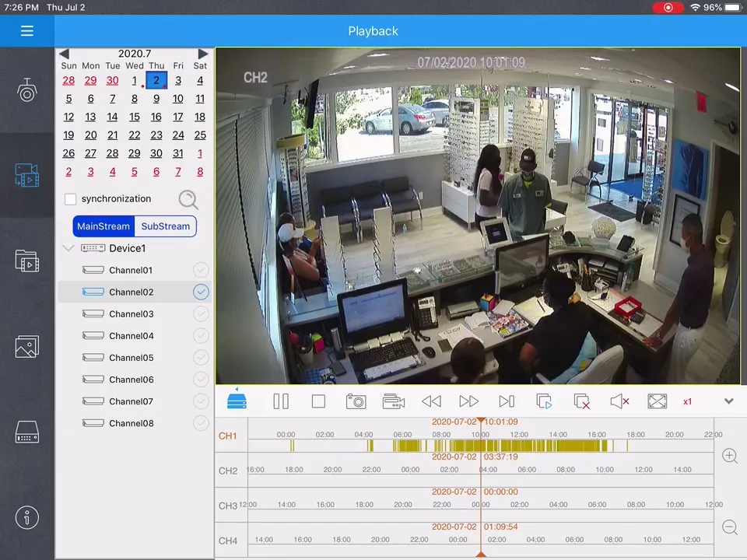Zoom in on the timeline

[x=730, y=456]
